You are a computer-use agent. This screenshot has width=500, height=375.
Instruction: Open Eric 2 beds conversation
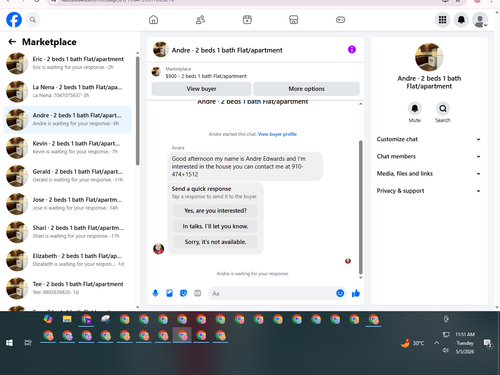point(67,63)
